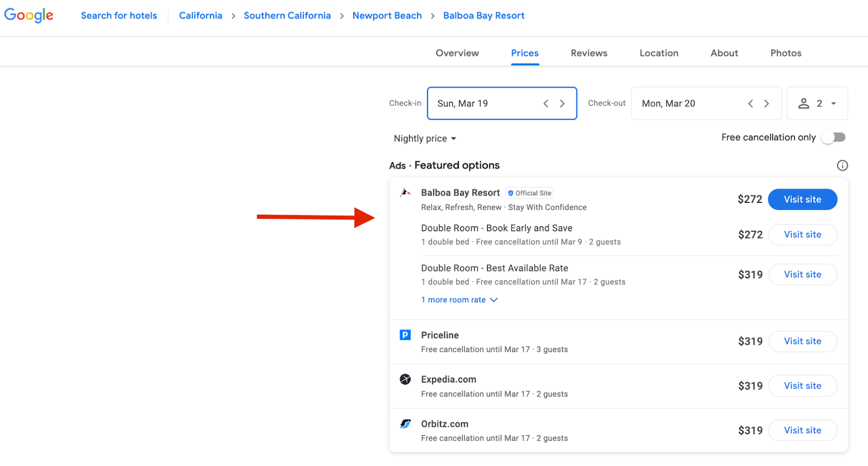
Task: Click the Balboa Bay Resort logo icon
Action: [x=405, y=193]
